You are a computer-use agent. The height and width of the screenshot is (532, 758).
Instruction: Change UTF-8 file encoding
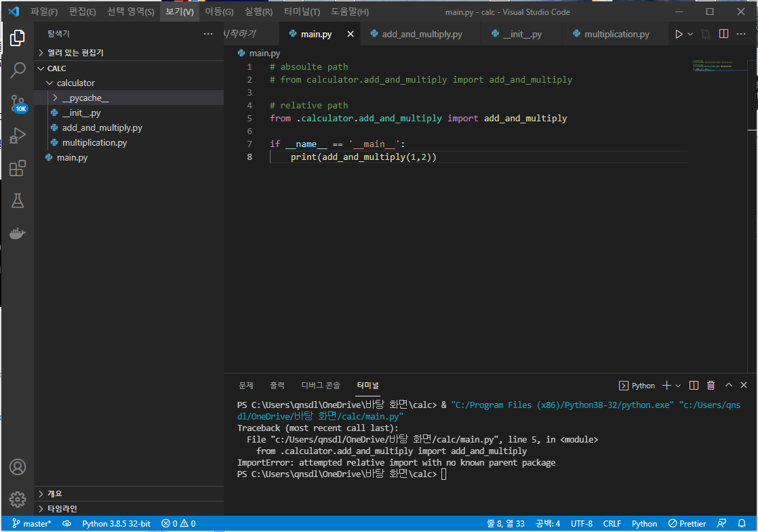[x=582, y=524]
